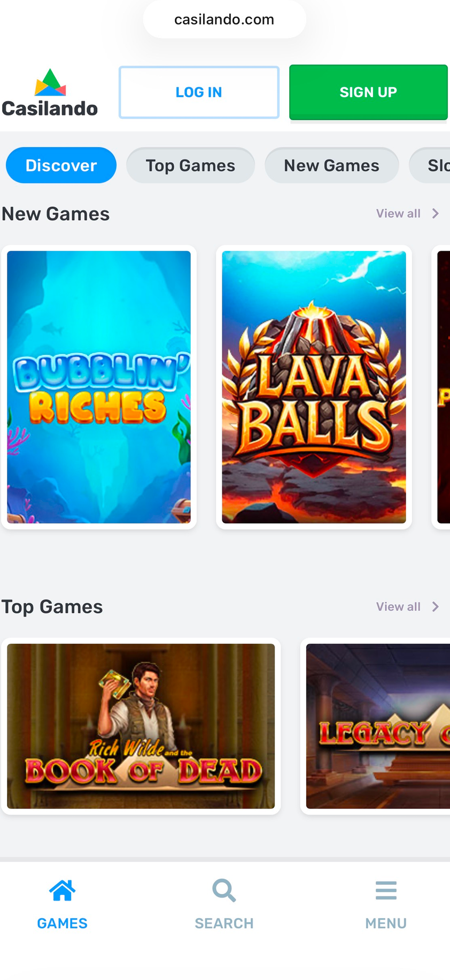Click the green SIGN UP button
Image resolution: width=450 pixels, height=980 pixels.
click(x=368, y=92)
